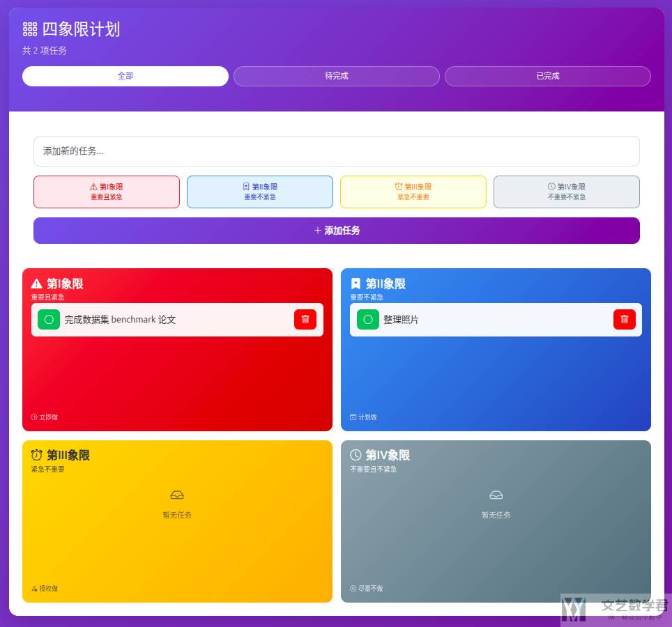Viewport: 672px width, 627px height.
Task: Delete the 整理照片 task
Action: [624, 319]
